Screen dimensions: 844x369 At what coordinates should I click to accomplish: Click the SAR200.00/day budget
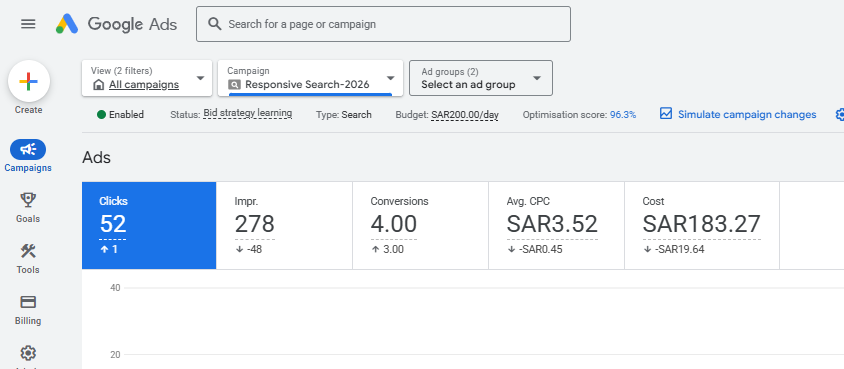pyautogui.click(x=465, y=115)
